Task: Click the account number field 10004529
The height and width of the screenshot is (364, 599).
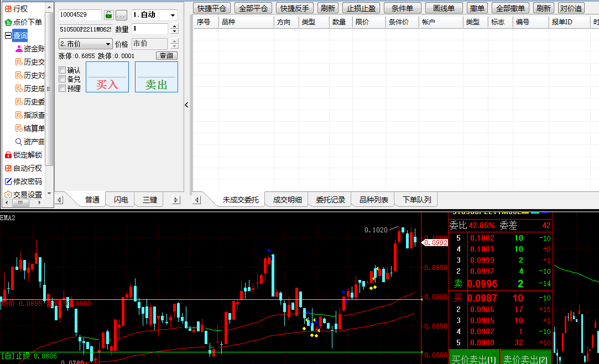Action: click(x=80, y=14)
